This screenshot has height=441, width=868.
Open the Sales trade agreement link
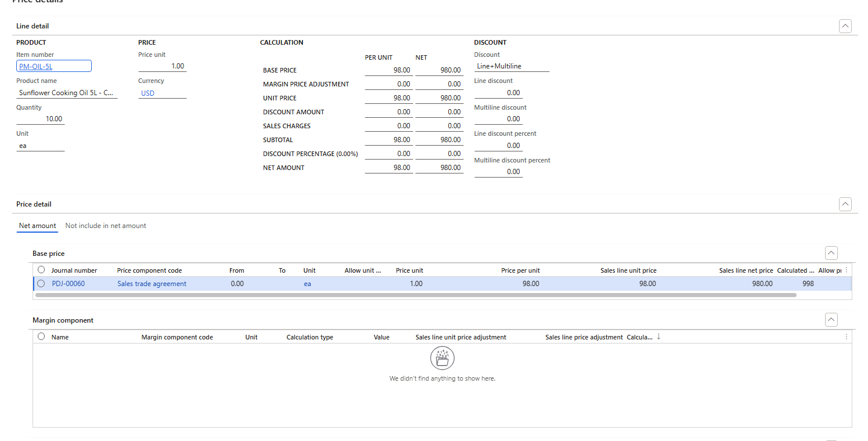tap(152, 284)
